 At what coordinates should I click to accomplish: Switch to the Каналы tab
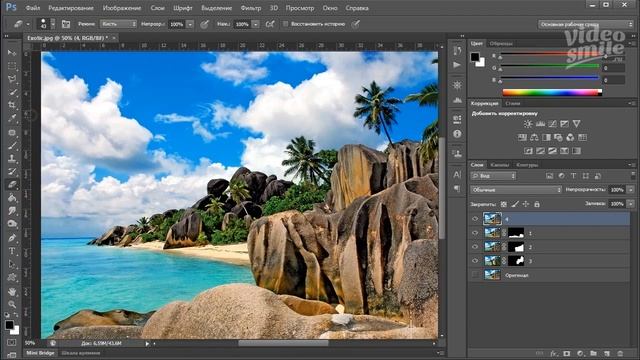pyautogui.click(x=500, y=165)
